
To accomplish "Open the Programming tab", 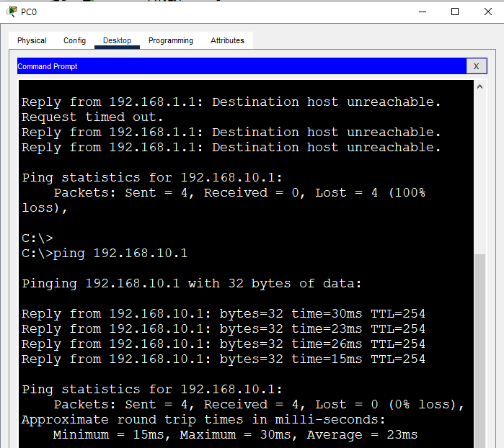I will tap(171, 40).
